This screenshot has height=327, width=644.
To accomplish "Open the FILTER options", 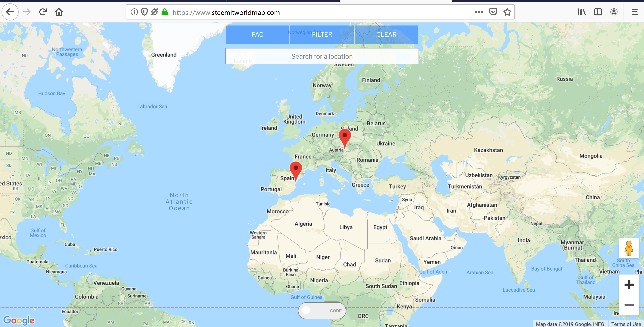I will 322,35.
